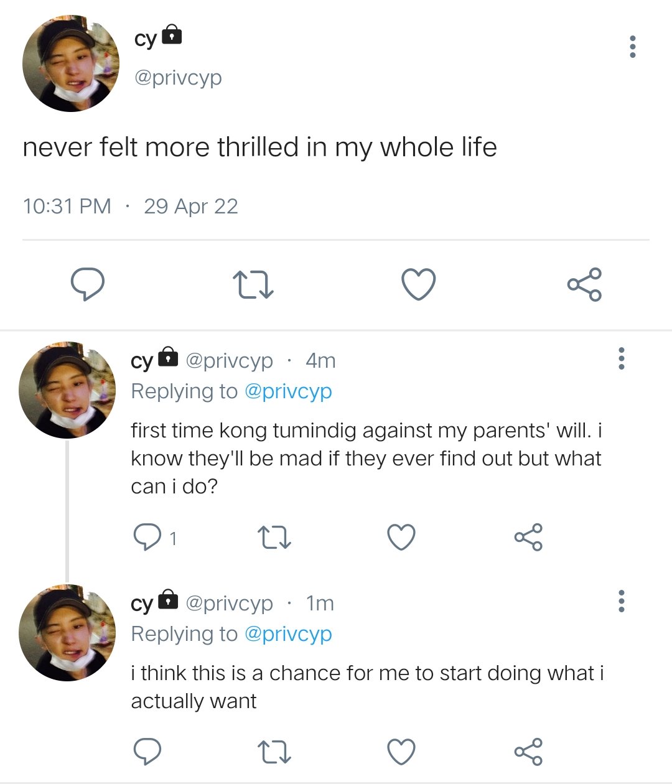Like the 'never felt more thrilled' tweet
The height and width of the screenshot is (784, 672).
point(418,284)
